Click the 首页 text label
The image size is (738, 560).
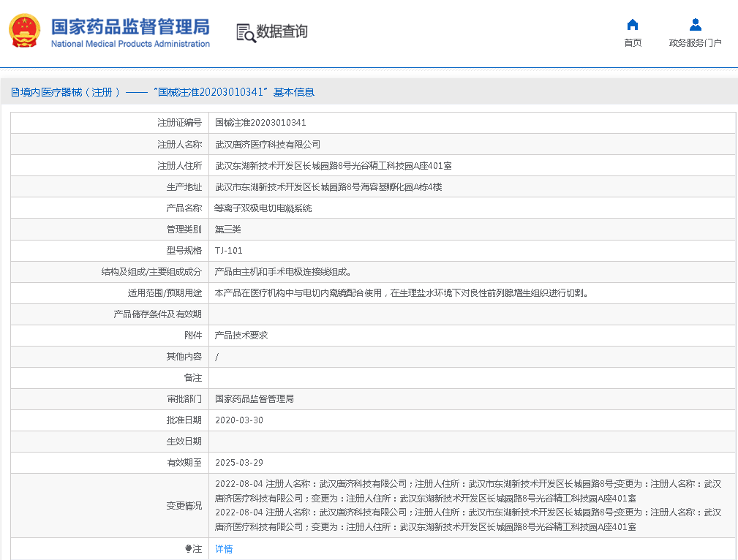point(633,43)
